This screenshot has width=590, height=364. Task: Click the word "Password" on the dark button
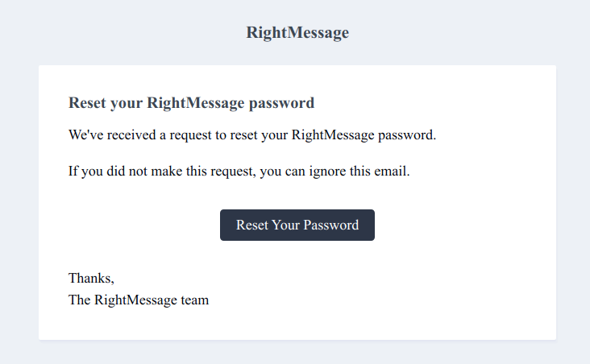(331, 225)
